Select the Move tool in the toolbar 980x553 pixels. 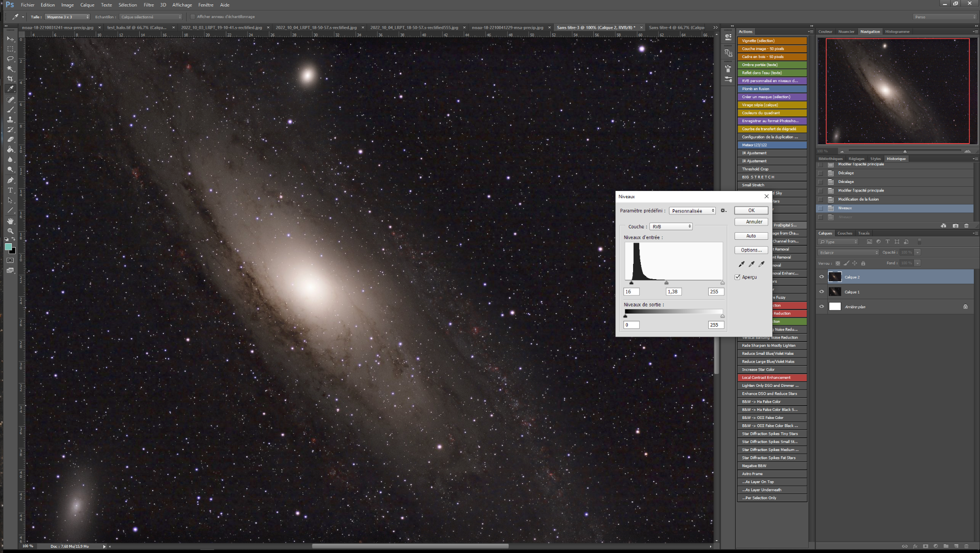click(10, 39)
